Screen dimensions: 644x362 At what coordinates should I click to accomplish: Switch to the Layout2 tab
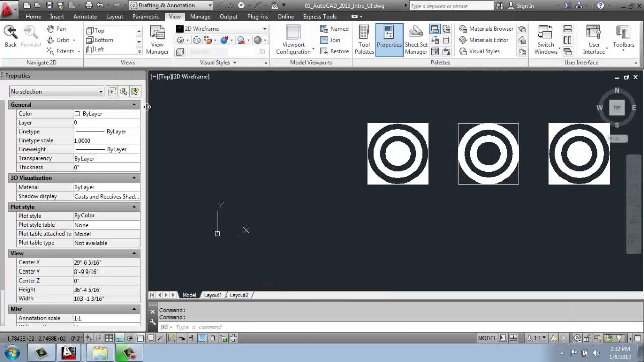[x=239, y=295]
